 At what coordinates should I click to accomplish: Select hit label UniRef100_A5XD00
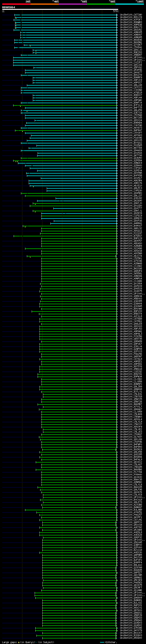[x=131, y=638]
